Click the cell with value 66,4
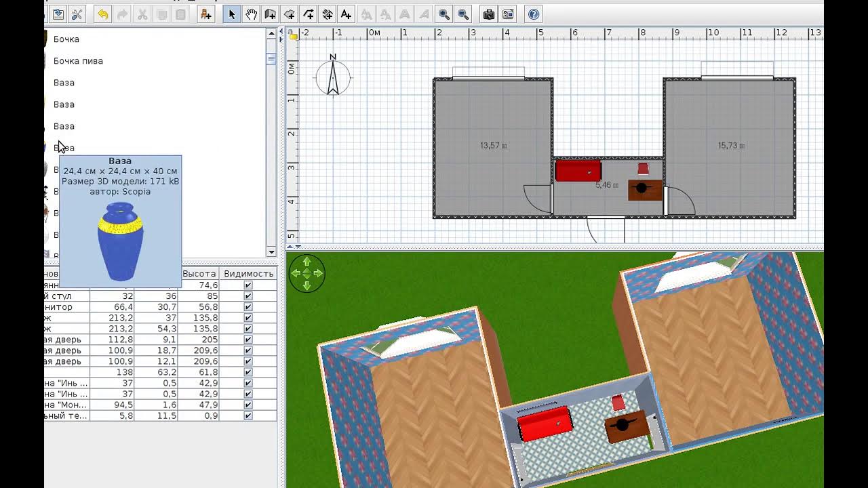The height and width of the screenshot is (488, 868). 112,307
